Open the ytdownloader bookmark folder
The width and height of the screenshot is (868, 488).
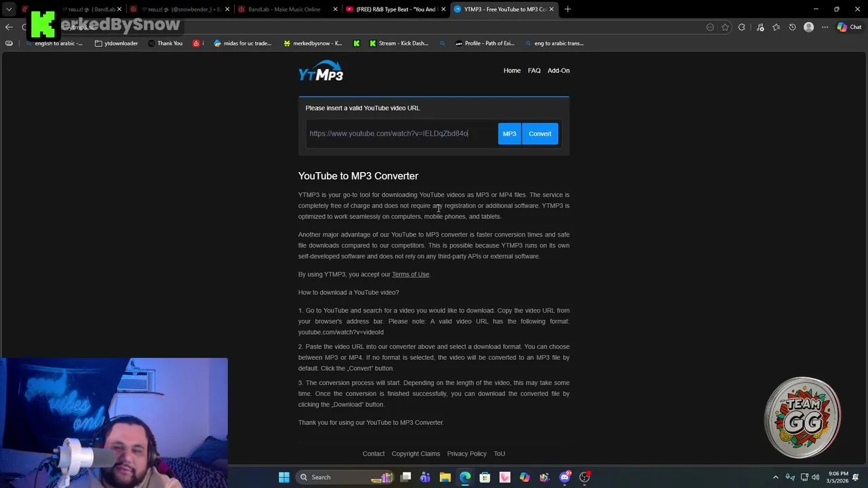(x=116, y=43)
